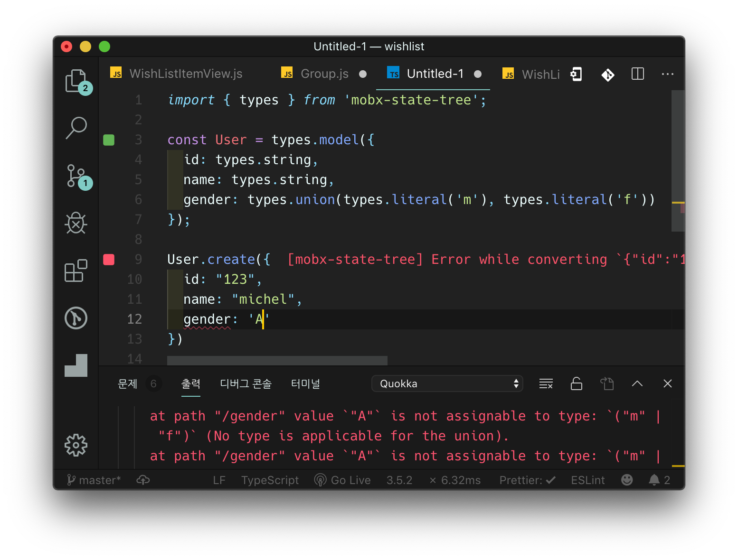Maximize the panel with the chevron up
The width and height of the screenshot is (738, 560).
(637, 383)
